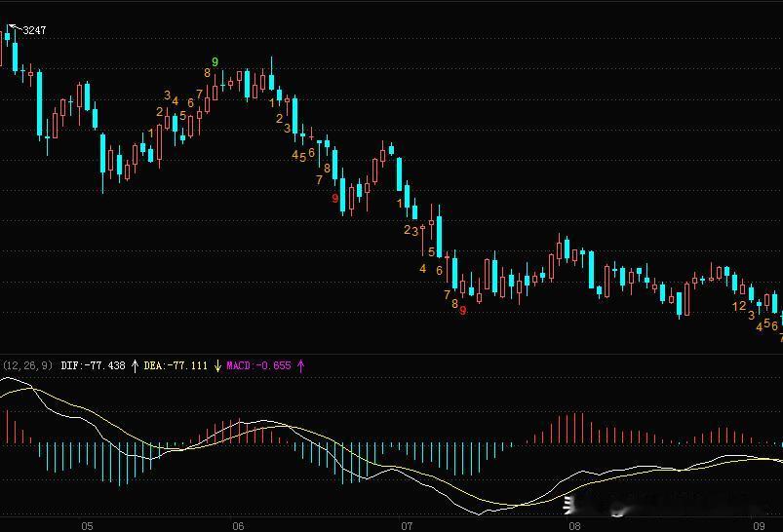Click the white up arrow after the DIF value
783x532 pixels.
[135, 365]
